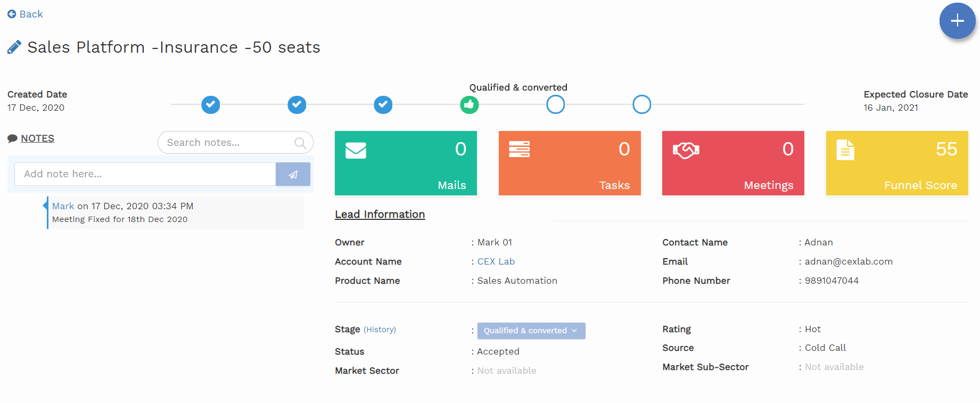The height and width of the screenshot is (403, 980).
Task: Click the Back text link
Action: coord(31,14)
